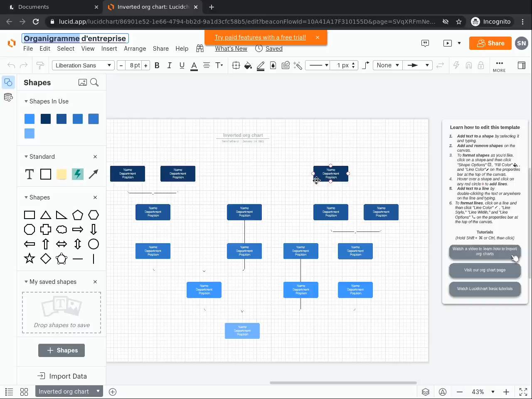Open the Select menu
The image size is (532, 399).
pos(66,49)
